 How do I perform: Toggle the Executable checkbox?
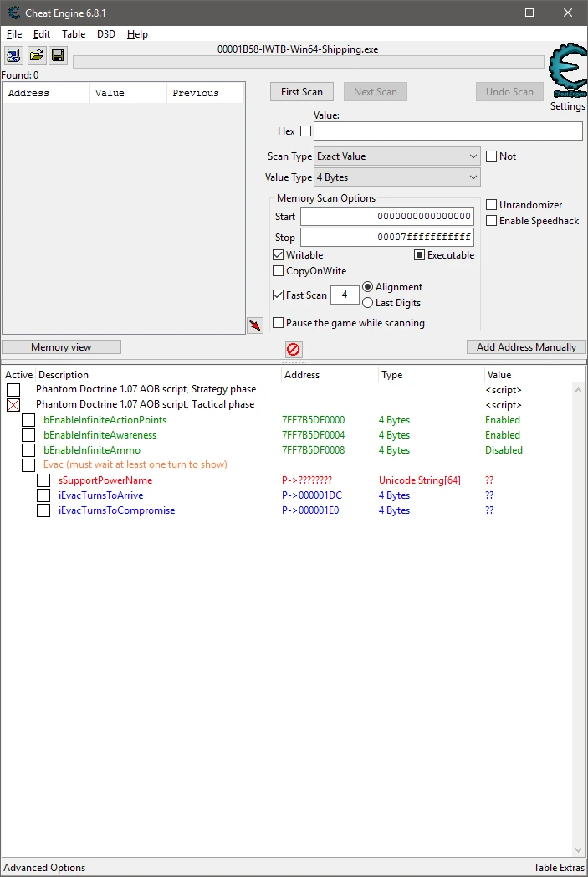419,255
